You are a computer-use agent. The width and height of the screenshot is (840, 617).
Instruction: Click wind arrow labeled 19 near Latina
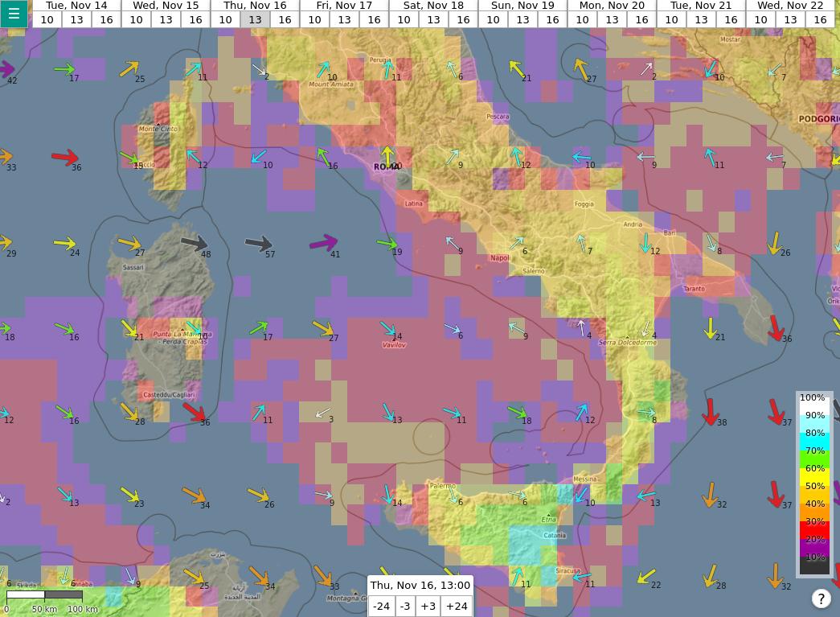click(x=387, y=243)
